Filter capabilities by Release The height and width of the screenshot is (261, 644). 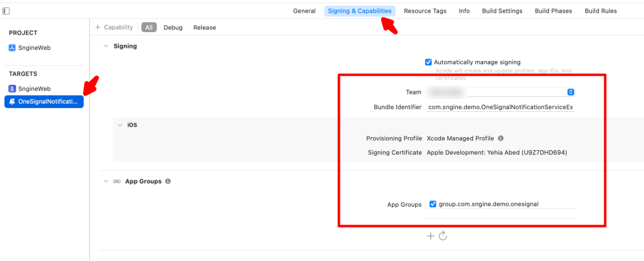204,28
